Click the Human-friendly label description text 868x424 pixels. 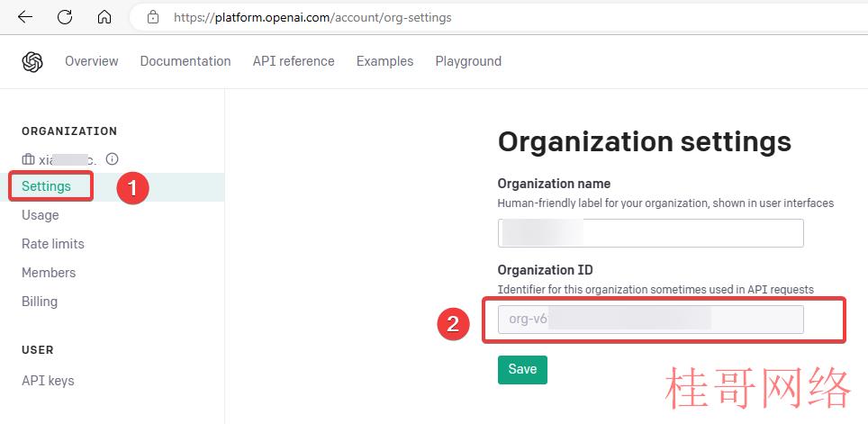coord(665,203)
